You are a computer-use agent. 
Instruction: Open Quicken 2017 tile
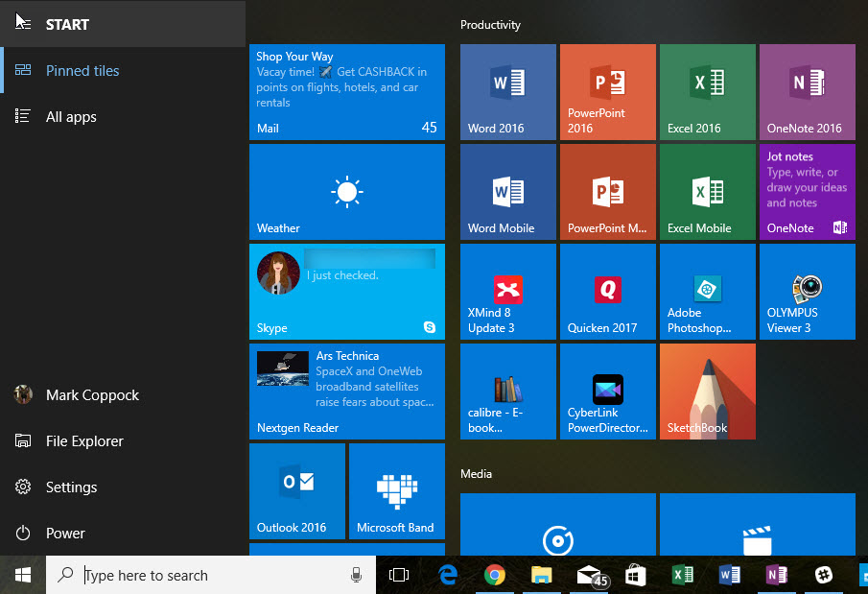(607, 292)
